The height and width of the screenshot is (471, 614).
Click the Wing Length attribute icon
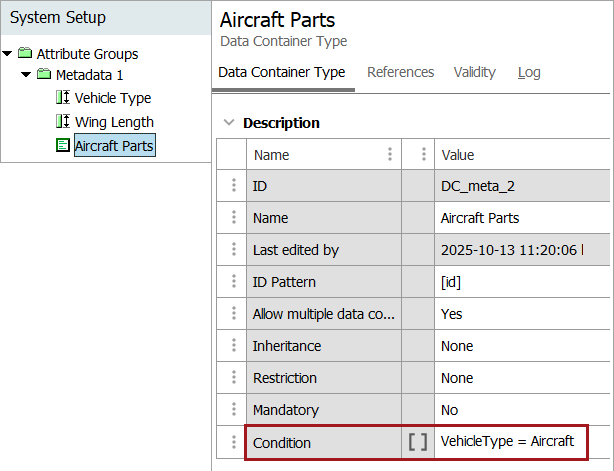click(62, 122)
